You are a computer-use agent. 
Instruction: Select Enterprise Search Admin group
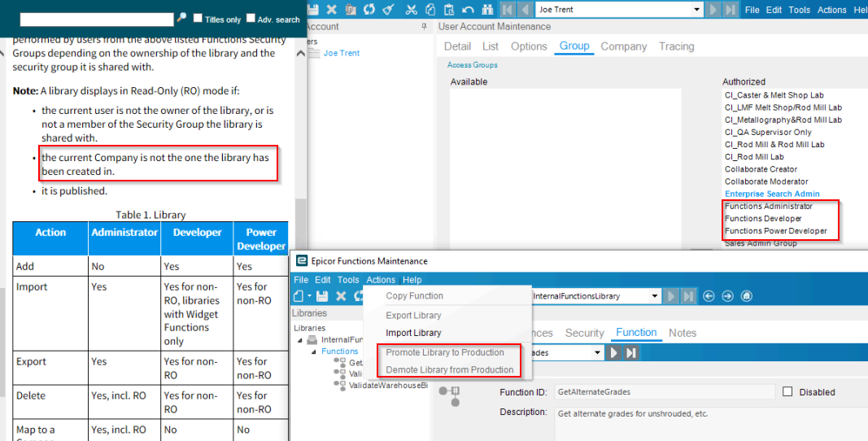tap(772, 194)
